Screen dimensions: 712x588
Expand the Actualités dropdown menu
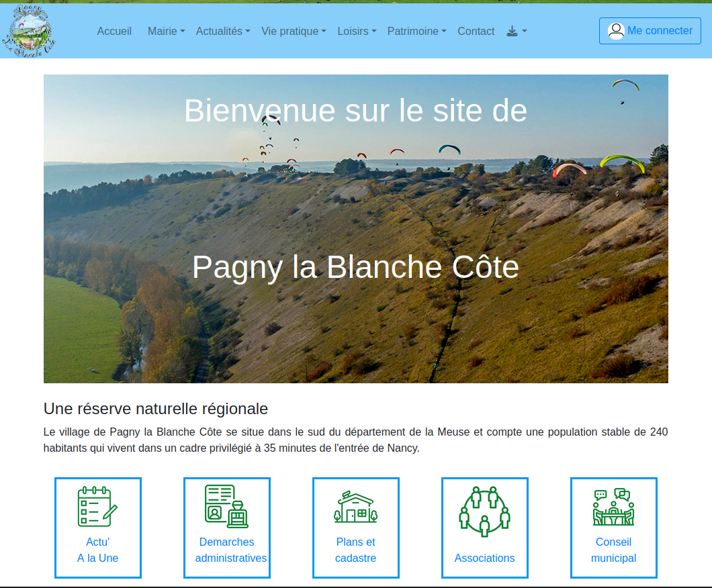click(223, 31)
